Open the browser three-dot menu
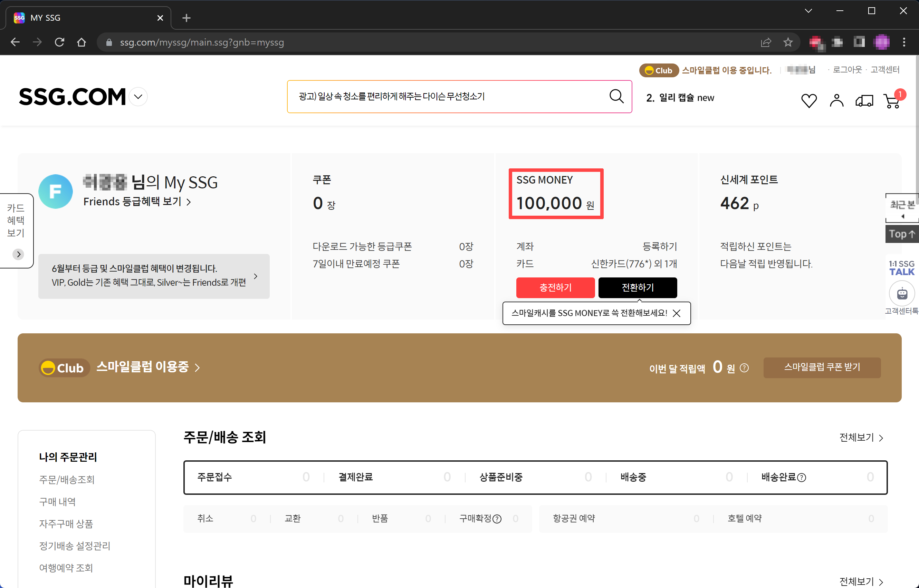This screenshot has height=588, width=919. (904, 42)
